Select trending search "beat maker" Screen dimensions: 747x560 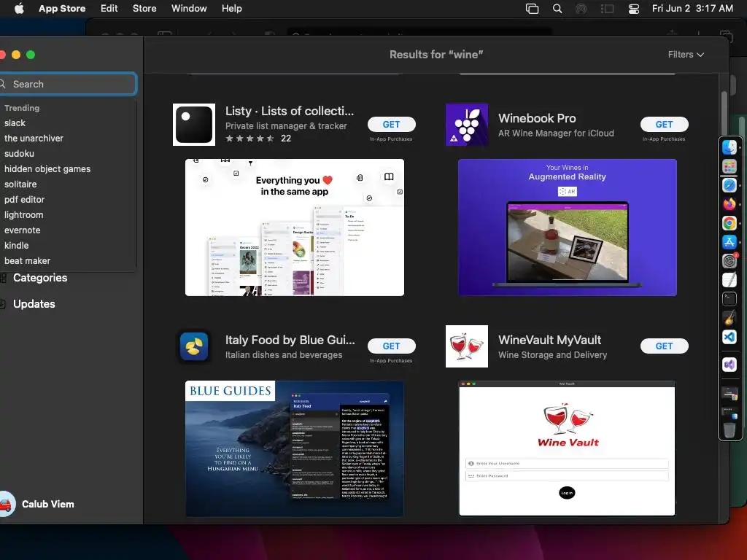click(x=27, y=260)
